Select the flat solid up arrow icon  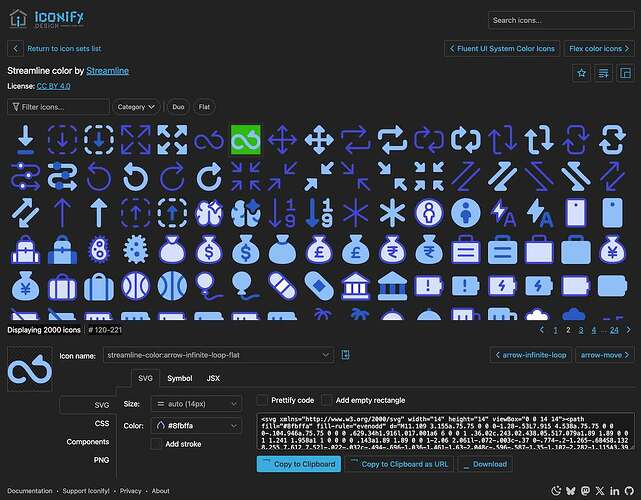tap(99, 213)
